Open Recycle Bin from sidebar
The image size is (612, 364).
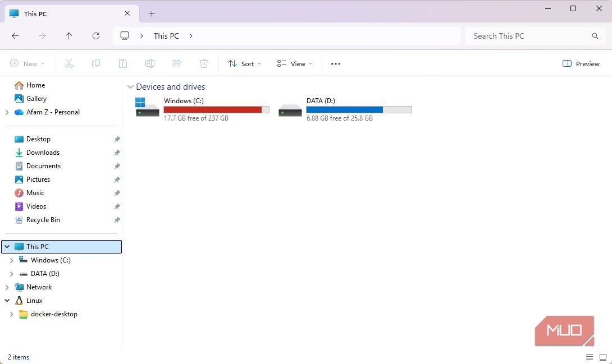pyautogui.click(x=43, y=220)
